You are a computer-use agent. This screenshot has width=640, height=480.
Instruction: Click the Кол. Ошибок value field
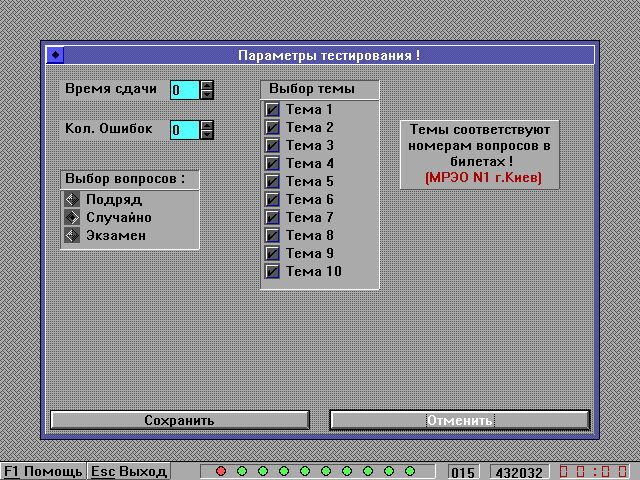tap(185, 130)
